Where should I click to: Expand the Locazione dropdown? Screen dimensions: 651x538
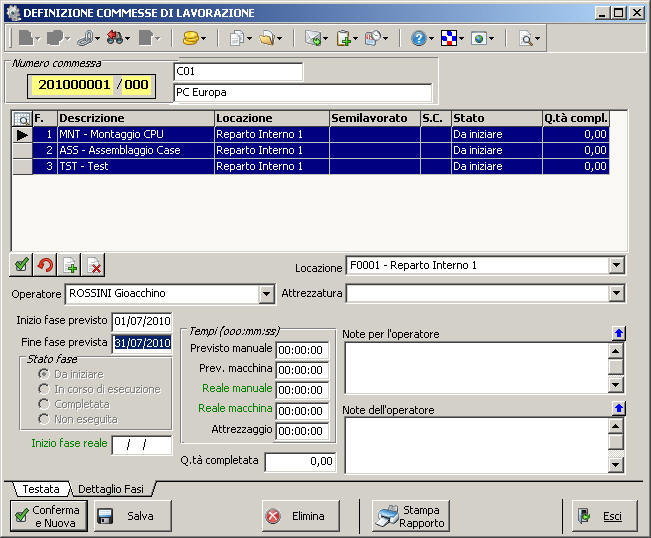pos(616,266)
